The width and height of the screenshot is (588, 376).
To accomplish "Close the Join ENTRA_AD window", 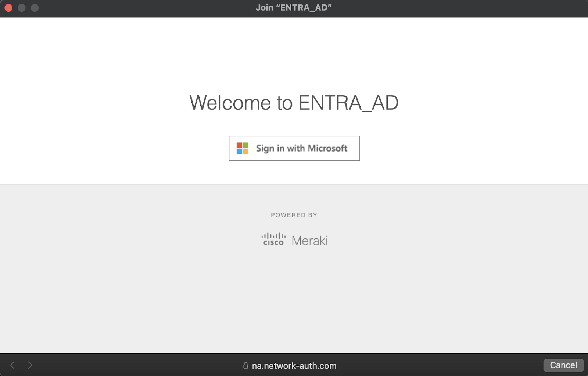I will pos(8,8).
